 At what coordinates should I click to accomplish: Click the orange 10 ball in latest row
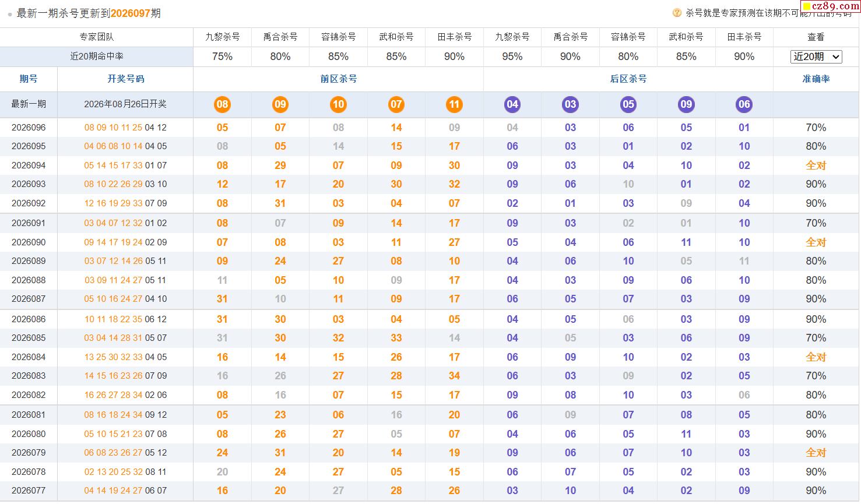pos(338,104)
